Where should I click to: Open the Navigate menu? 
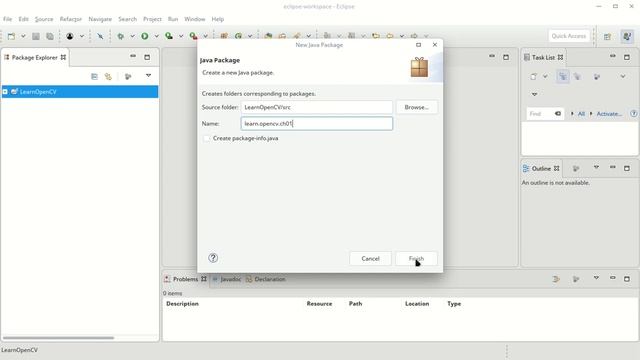[x=100, y=19]
